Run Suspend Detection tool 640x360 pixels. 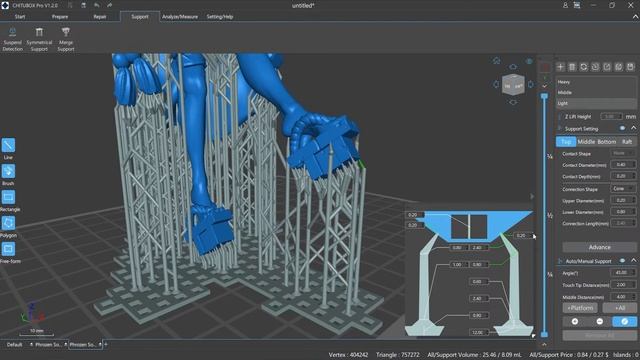pos(12,39)
